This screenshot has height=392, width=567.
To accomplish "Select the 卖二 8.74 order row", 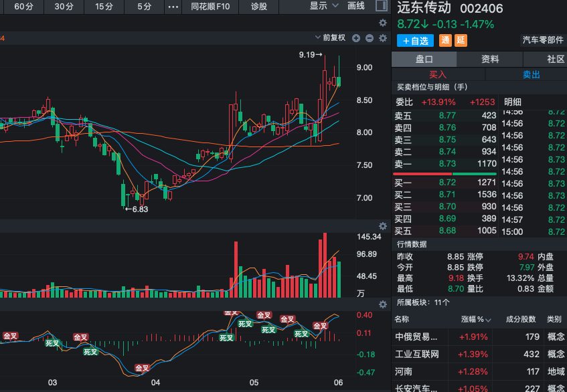I will point(445,152).
